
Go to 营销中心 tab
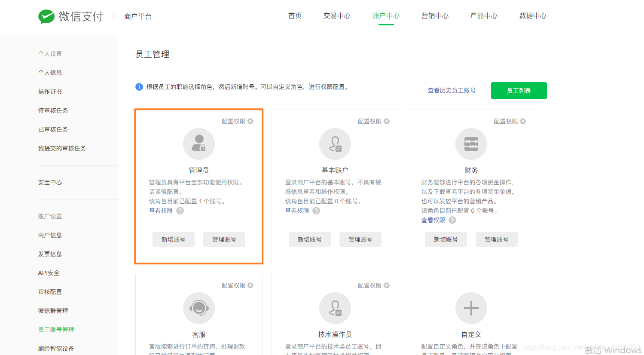click(435, 16)
